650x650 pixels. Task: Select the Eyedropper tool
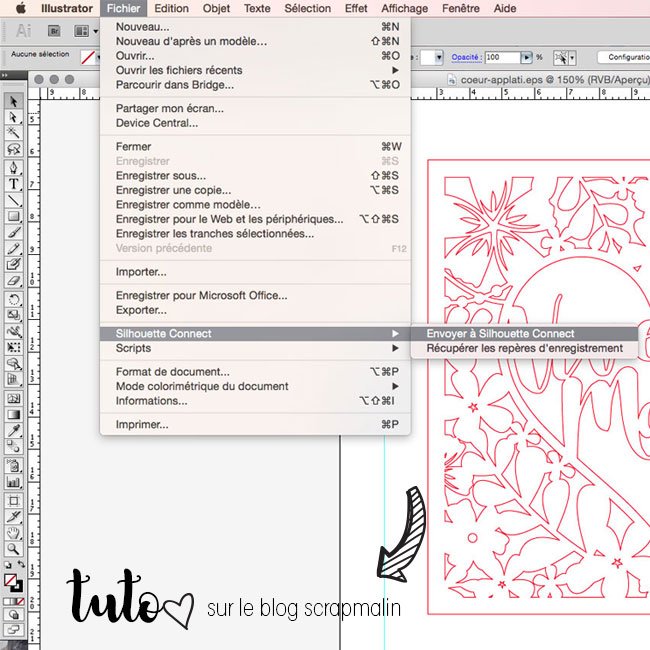13,430
